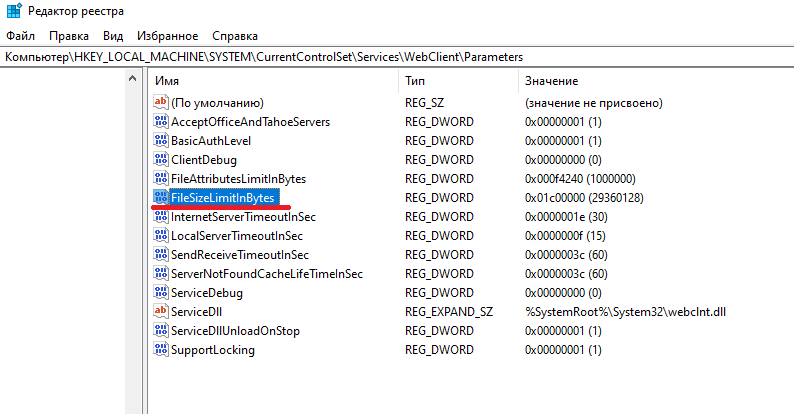Open the Файл menu
This screenshot has height=414, width=794.
pyautogui.click(x=20, y=36)
